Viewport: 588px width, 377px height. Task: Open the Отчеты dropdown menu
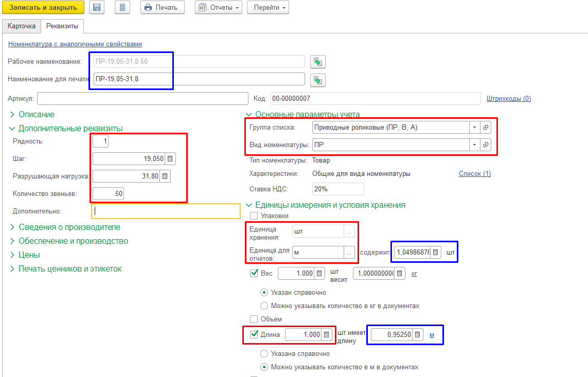[219, 8]
